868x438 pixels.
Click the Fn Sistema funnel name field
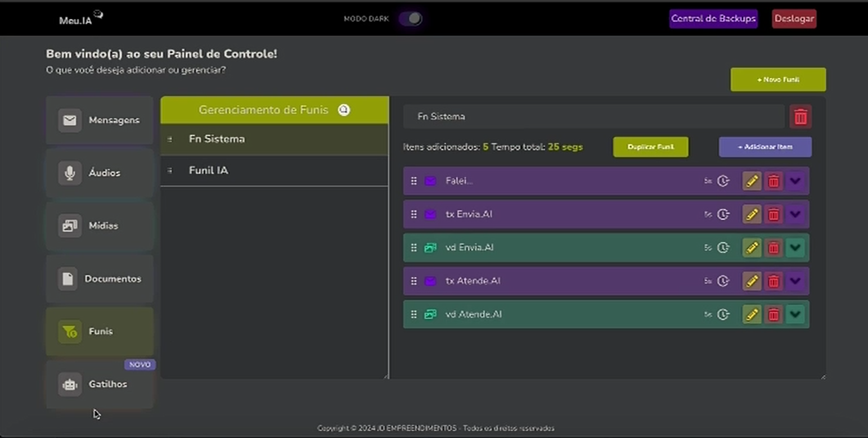593,117
